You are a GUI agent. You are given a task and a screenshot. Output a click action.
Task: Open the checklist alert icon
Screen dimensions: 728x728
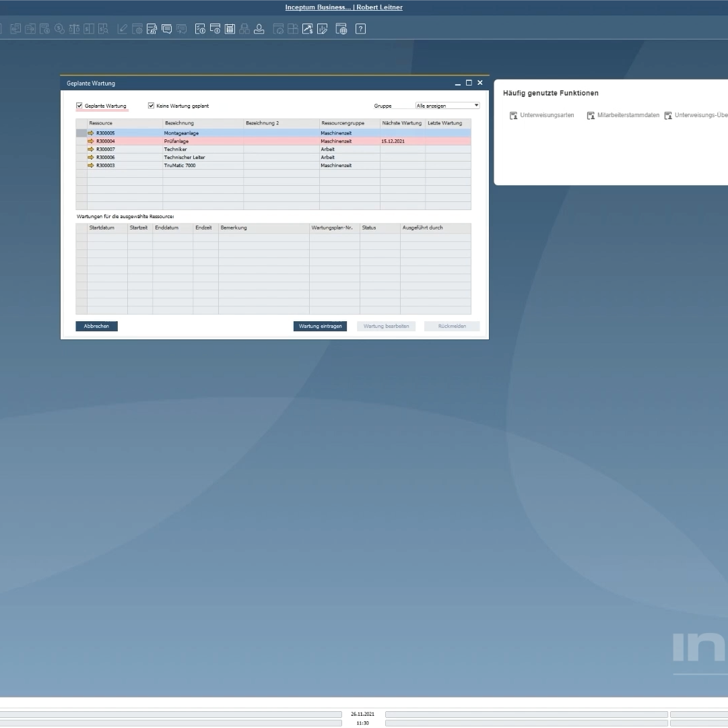(200, 29)
